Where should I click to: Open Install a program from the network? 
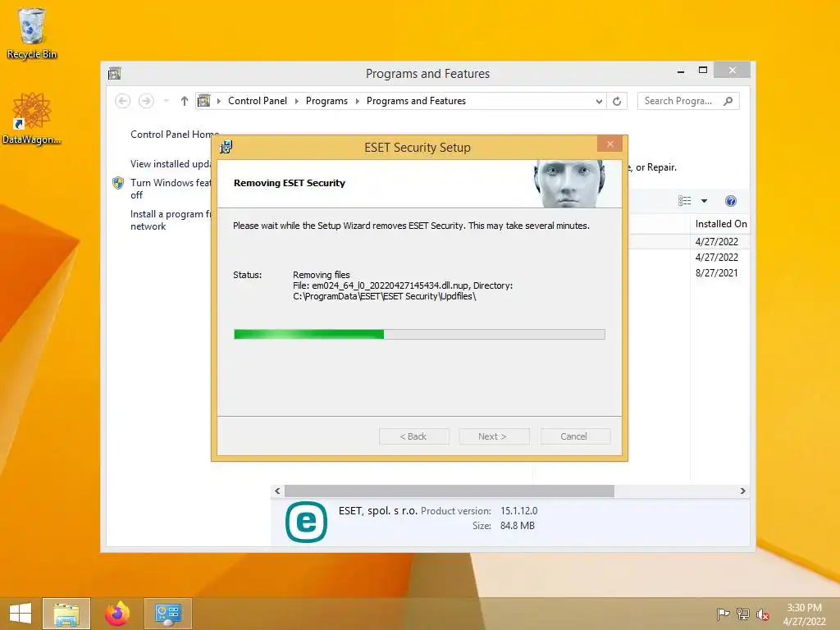point(171,220)
